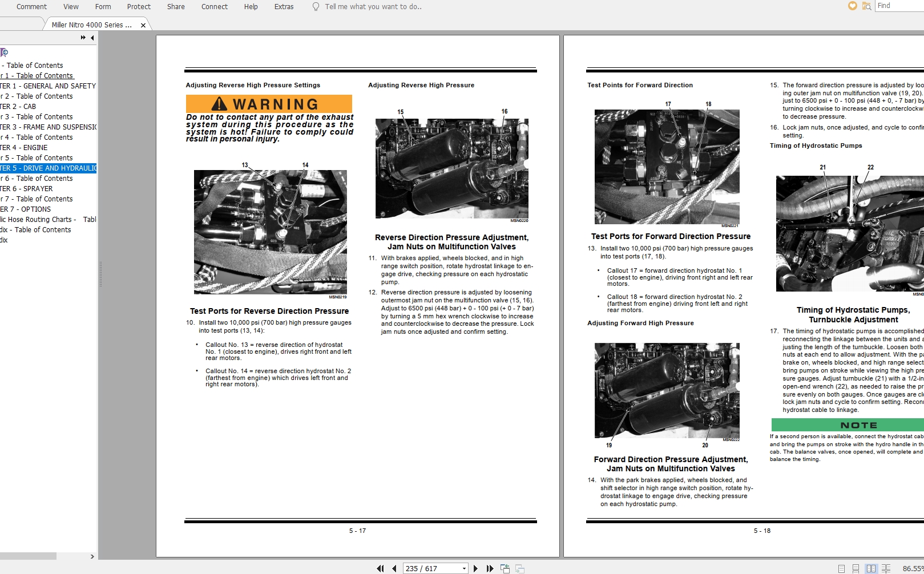The image size is (924, 574).
Task: Open the Protect menu
Action: tap(139, 6)
